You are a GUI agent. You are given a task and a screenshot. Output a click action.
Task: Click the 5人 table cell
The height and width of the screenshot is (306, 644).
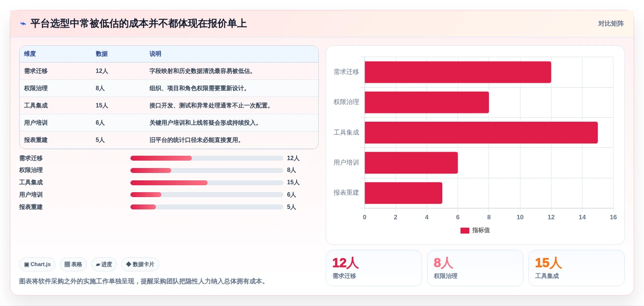tap(100, 140)
